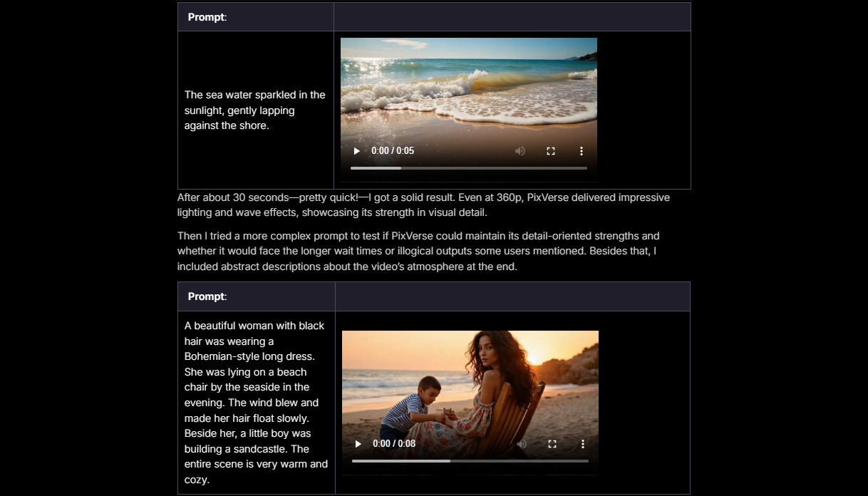The height and width of the screenshot is (496, 868).
Task: Toggle the volume on the 0:08 video
Action: click(x=522, y=444)
